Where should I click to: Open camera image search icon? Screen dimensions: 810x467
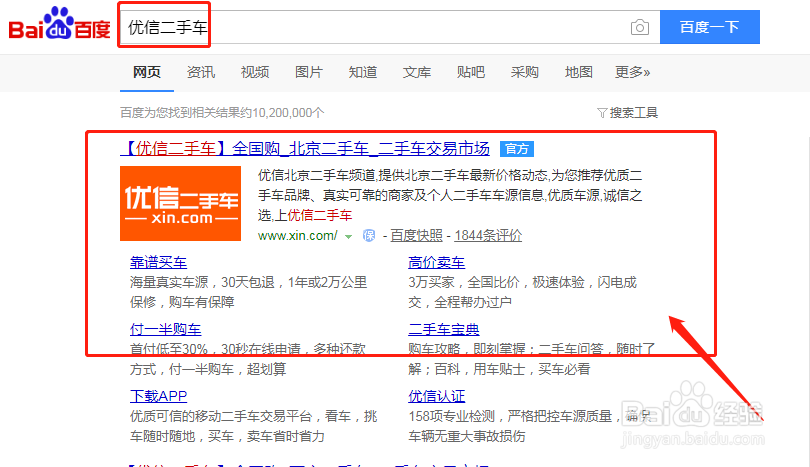click(x=640, y=27)
